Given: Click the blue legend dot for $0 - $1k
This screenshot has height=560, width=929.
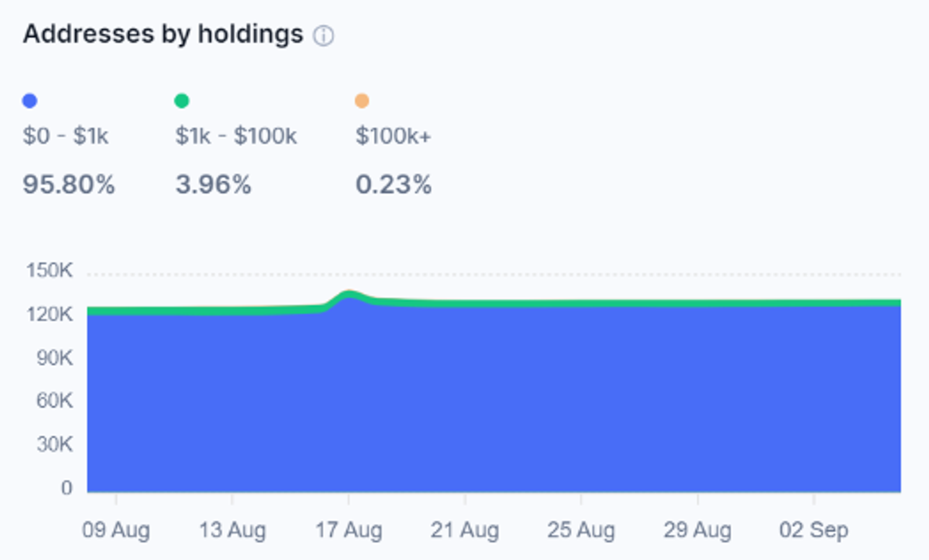Looking at the screenshot, I should 30,101.
